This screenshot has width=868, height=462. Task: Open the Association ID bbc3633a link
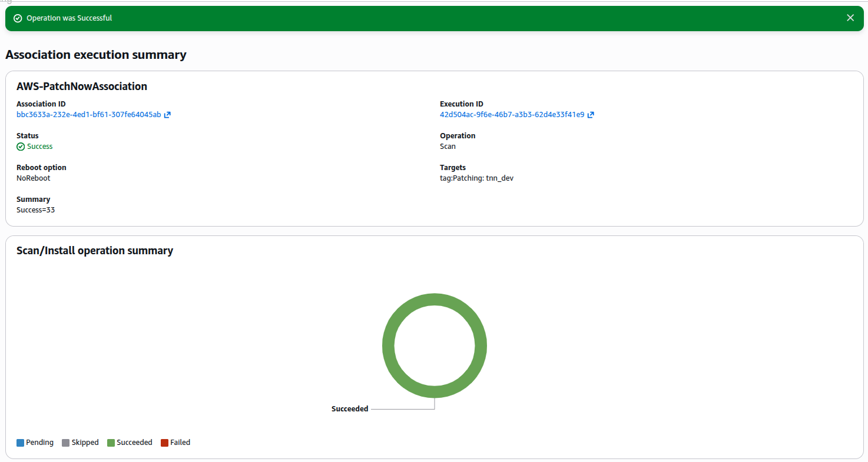88,115
